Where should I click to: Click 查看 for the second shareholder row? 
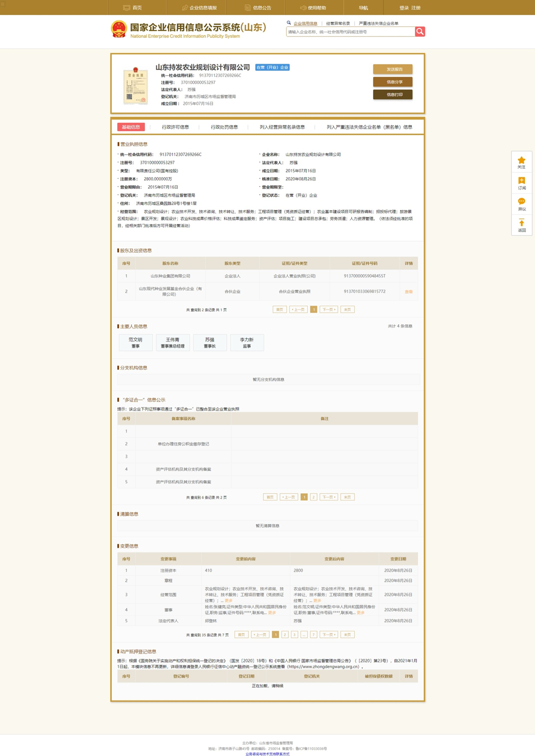[x=409, y=292]
